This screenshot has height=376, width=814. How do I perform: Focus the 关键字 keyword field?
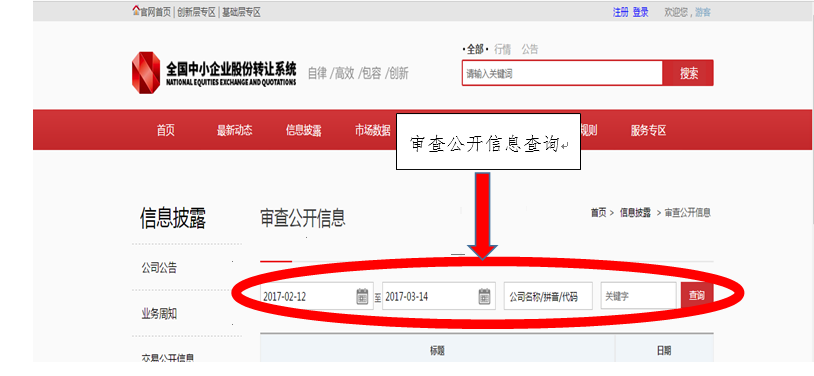639,297
